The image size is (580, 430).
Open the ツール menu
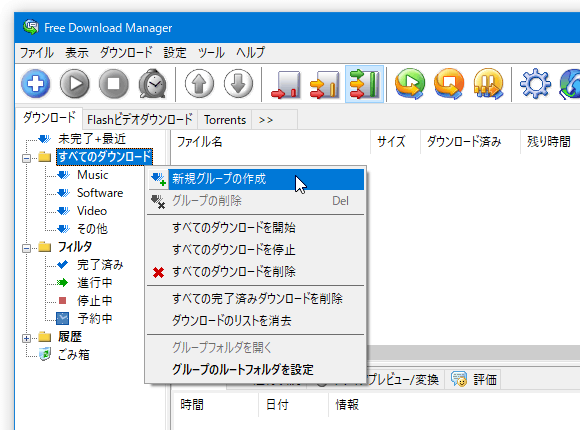click(211, 53)
